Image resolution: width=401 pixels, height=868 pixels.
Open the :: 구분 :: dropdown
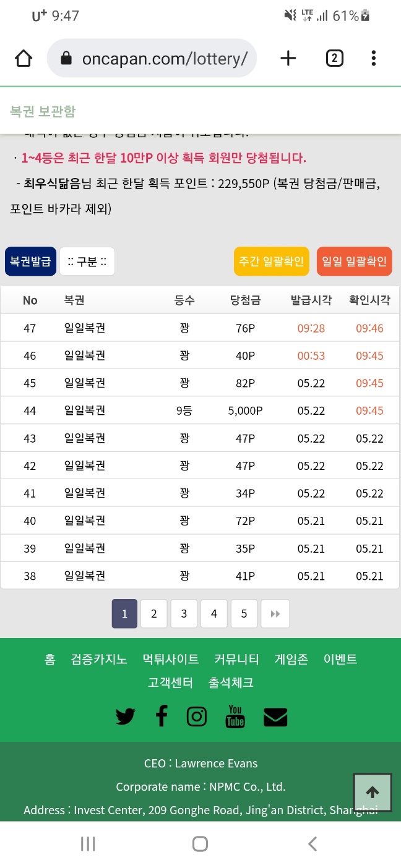[87, 261]
